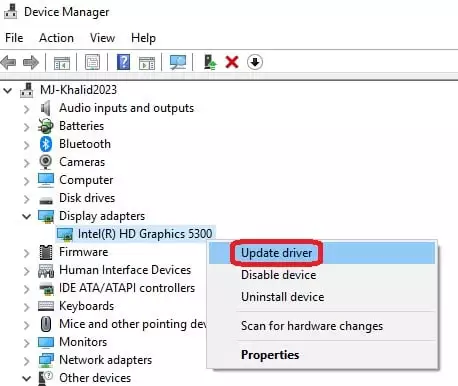Expand the Network adapters chevron
The height and width of the screenshot is (386, 458).
pyautogui.click(x=27, y=361)
